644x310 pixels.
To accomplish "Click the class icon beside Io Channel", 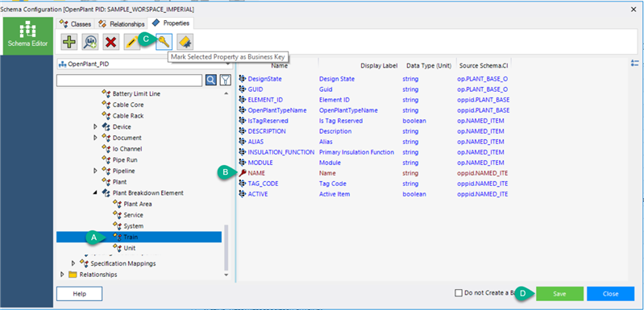I will tap(106, 149).
